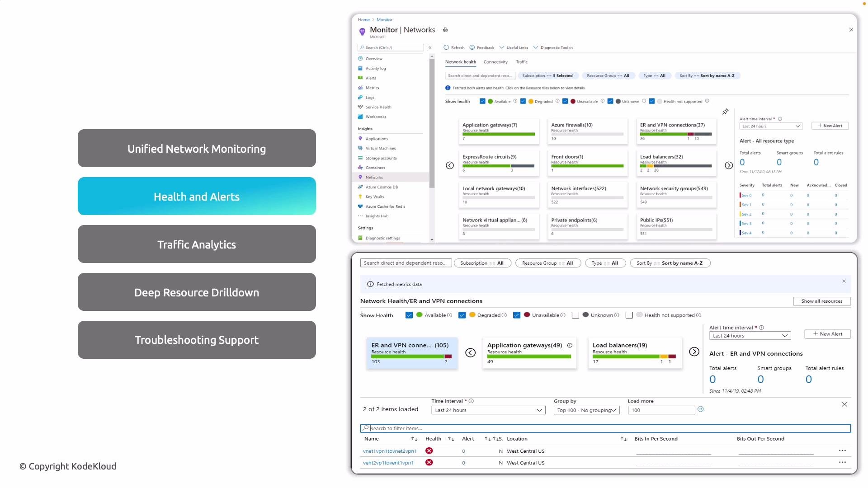Click Application gateways(7) health bar tile
The width and height of the screenshot is (868, 488).
pos(499,131)
